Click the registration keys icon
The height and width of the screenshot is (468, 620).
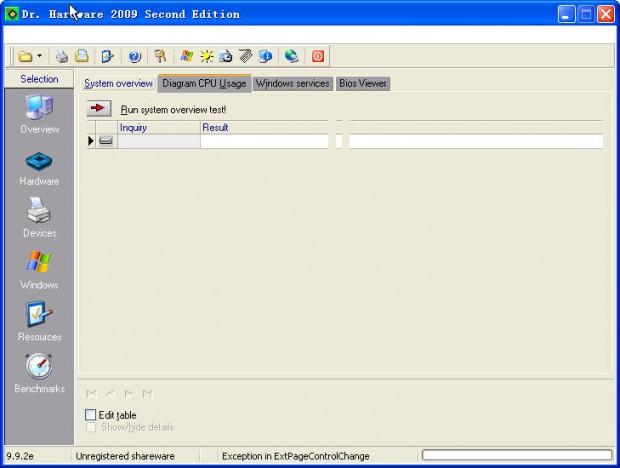click(x=160, y=57)
